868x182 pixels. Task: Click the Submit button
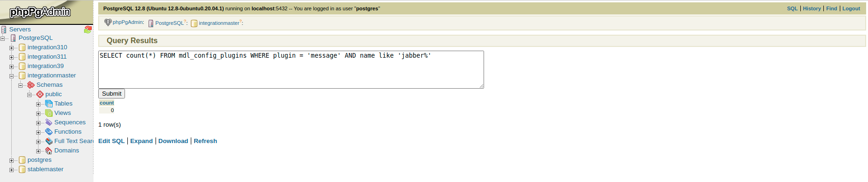[x=111, y=94]
